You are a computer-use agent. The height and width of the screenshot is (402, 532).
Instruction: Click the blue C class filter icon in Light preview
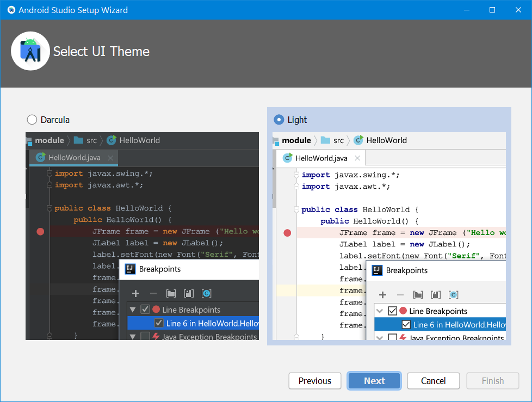[x=453, y=294]
